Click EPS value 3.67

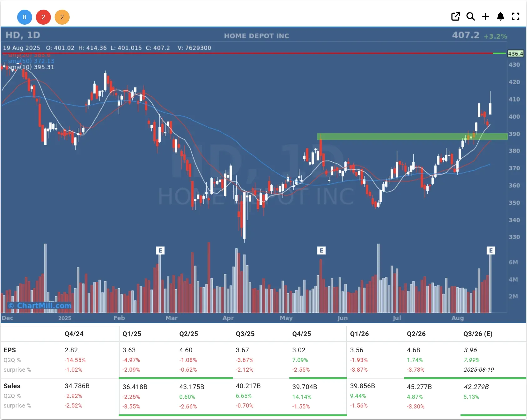pos(242,350)
